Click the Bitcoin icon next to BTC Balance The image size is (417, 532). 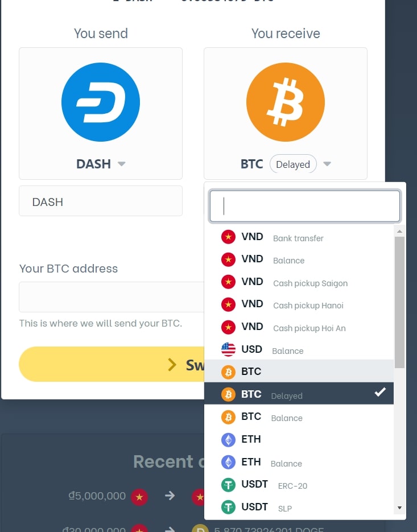(x=228, y=417)
